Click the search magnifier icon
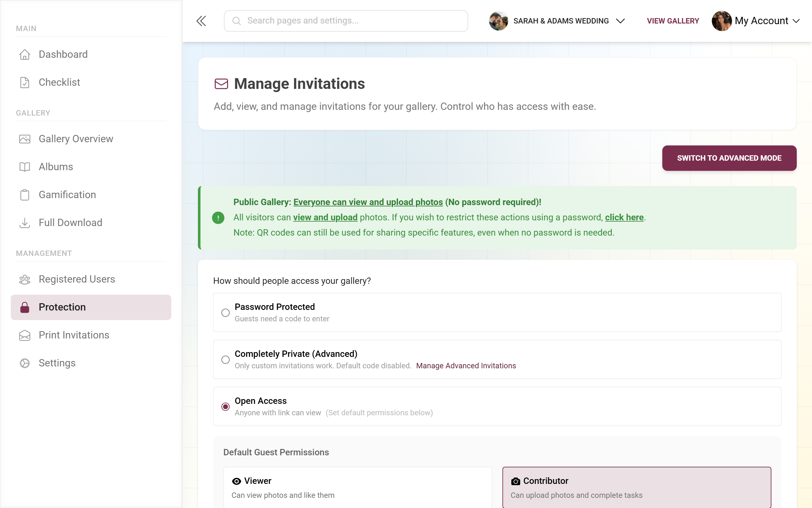 (237, 21)
